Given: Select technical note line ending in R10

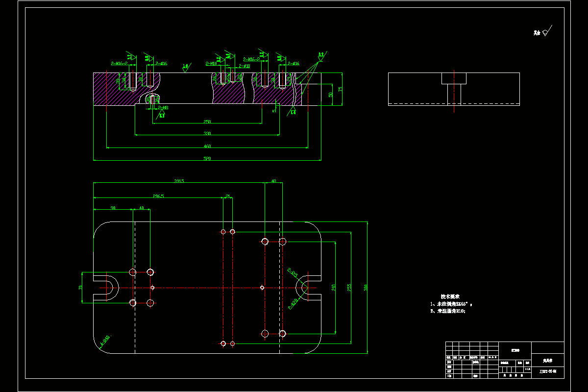Looking at the screenshot, I should 448,311.
